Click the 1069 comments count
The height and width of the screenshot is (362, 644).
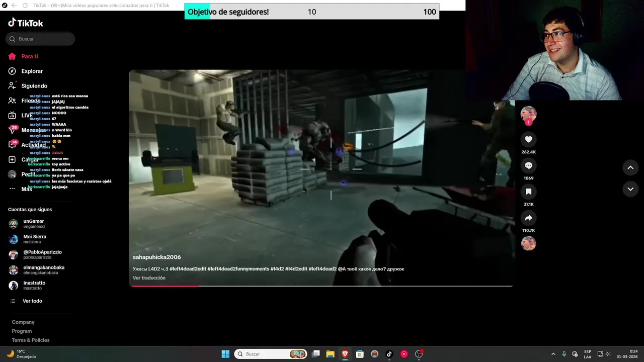tap(528, 178)
